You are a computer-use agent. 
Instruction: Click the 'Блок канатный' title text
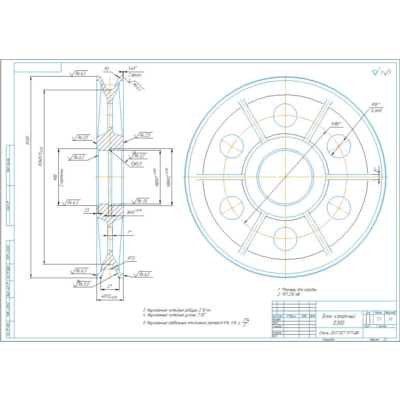[339, 316]
